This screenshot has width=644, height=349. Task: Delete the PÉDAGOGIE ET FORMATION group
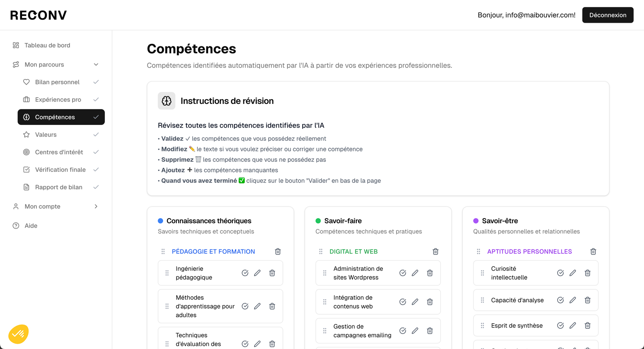[278, 252]
